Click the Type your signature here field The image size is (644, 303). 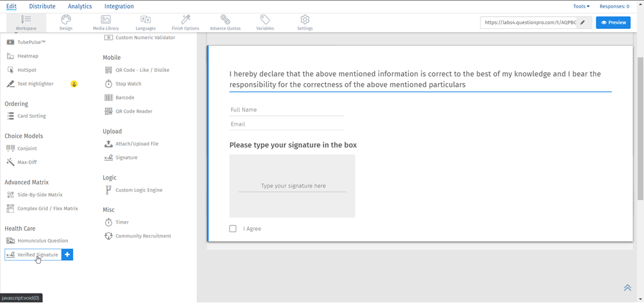(x=292, y=186)
